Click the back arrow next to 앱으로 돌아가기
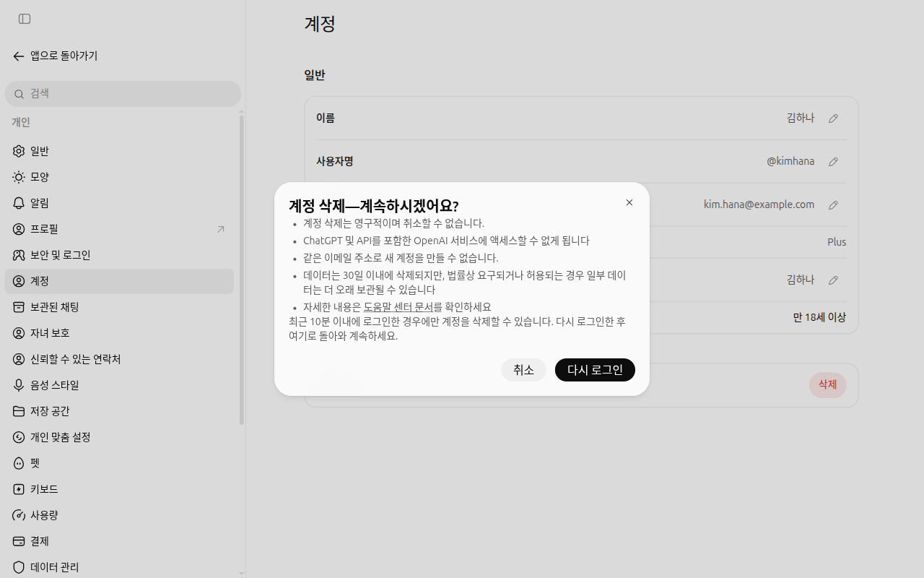 (19, 56)
